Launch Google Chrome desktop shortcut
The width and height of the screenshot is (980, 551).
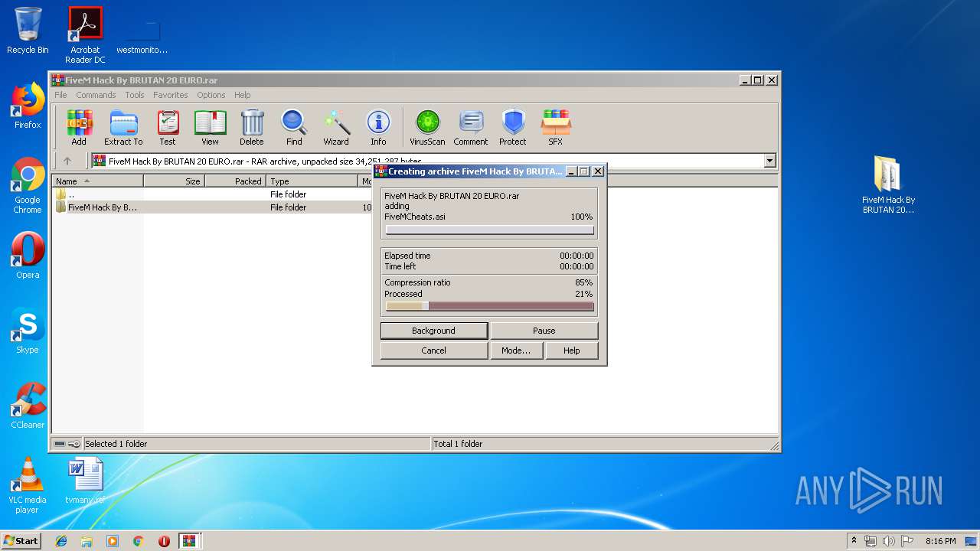coord(28,186)
